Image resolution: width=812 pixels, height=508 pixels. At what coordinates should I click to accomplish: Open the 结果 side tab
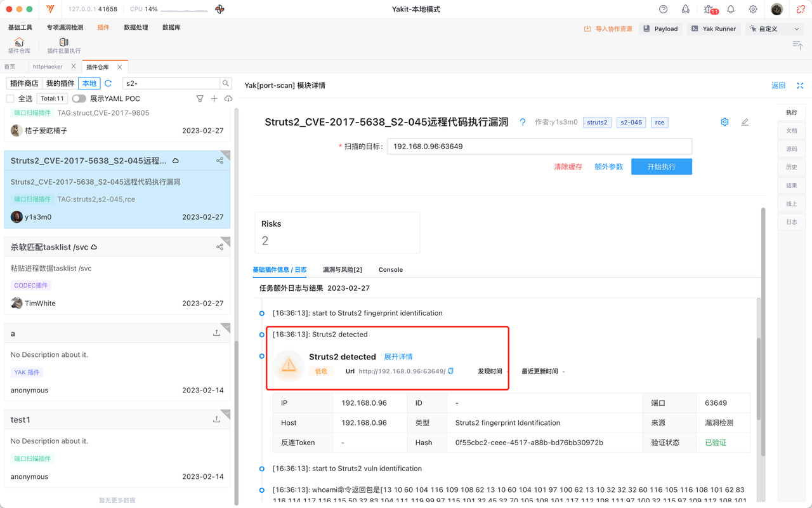tap(792, 186)
